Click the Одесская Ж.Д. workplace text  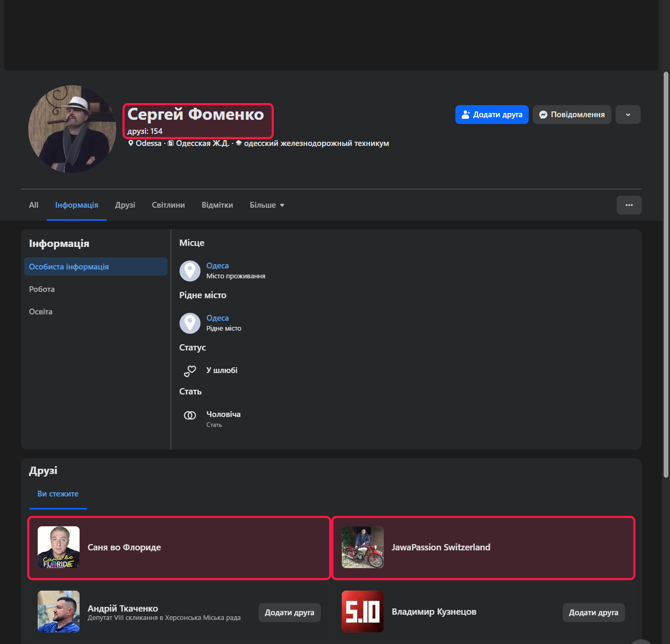coord(203,143)
